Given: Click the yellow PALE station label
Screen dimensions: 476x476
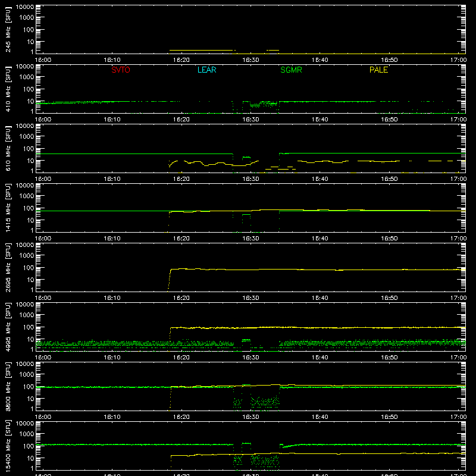Looking at the screenshot, I should (378, 70).
